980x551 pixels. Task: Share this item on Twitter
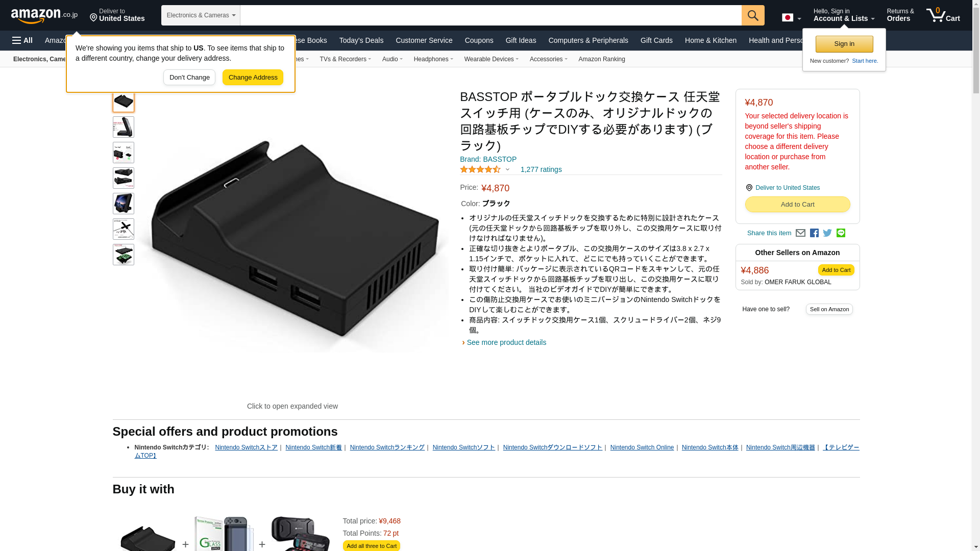click(x=827, y=233)
